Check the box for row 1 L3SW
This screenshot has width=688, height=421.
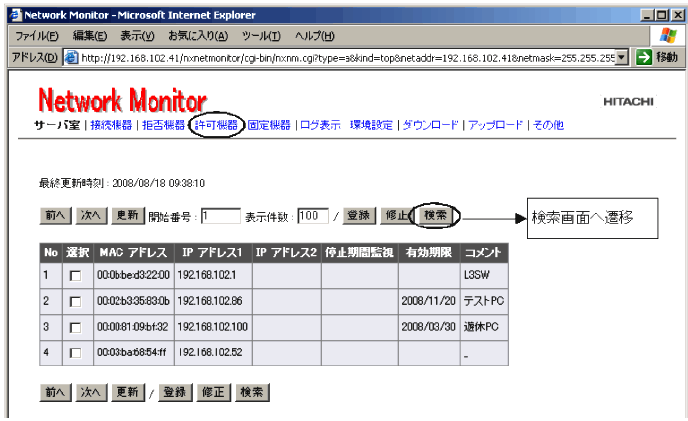click(x=75, y=276)
